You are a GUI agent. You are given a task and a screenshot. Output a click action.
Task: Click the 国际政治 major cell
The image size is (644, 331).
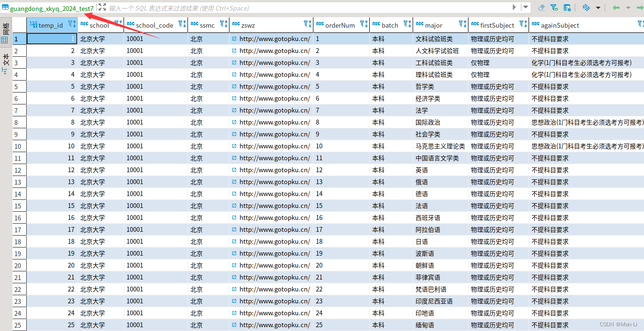click(441, 122)
